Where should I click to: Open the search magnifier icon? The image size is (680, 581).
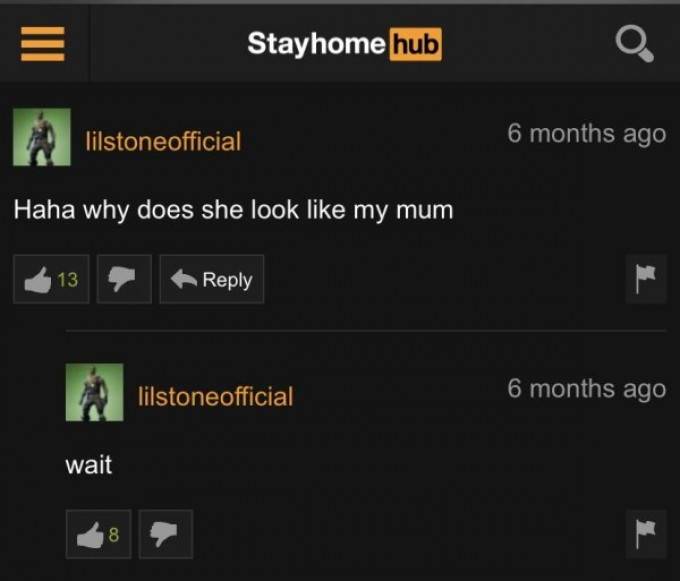click(x=634, y=43)
